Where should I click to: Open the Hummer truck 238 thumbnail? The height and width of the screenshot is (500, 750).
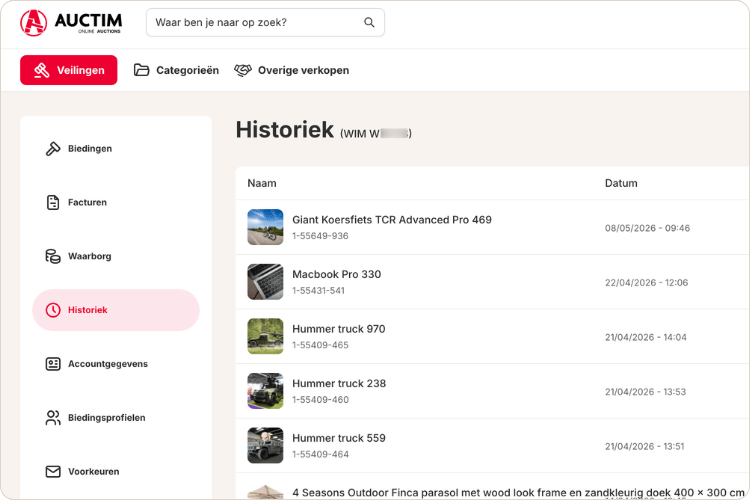click(x=265, y=391)
